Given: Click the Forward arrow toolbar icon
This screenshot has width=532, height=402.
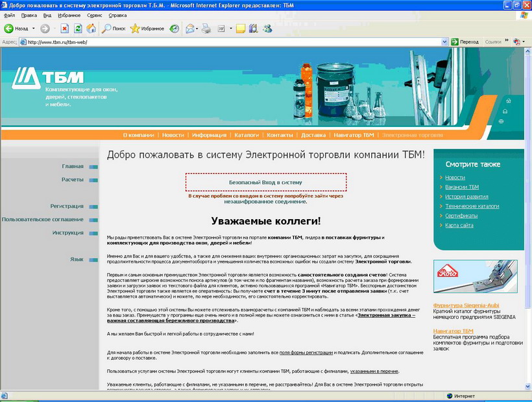Looking at the screenshot, I should [x=45, y=29].
